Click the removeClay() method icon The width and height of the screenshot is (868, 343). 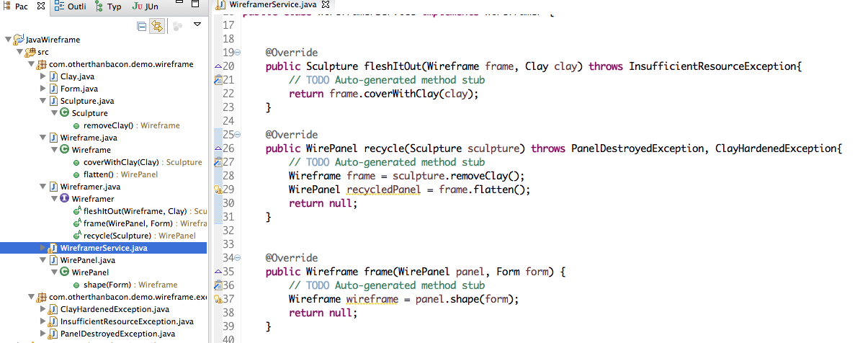coord(76,125)
